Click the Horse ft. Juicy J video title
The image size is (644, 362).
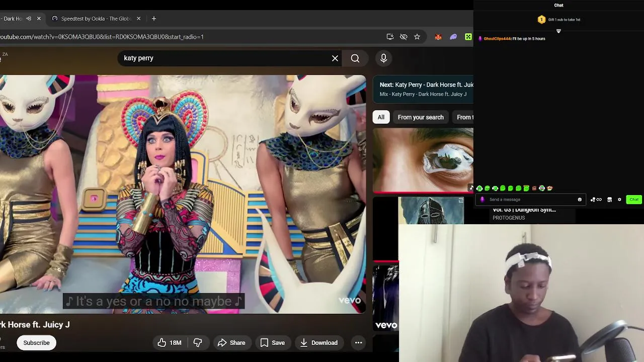tap(35, 325)
